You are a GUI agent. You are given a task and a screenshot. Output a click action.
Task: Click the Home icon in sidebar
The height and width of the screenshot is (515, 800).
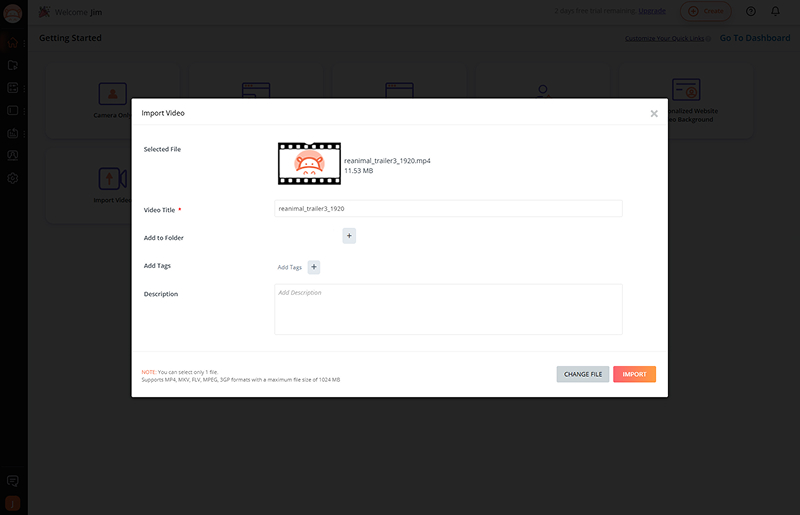13,42
